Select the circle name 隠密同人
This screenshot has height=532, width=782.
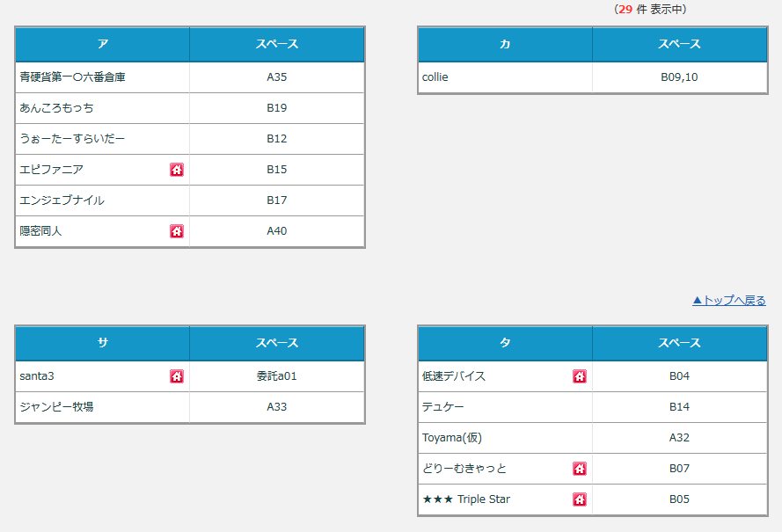[x=40, y=231]
